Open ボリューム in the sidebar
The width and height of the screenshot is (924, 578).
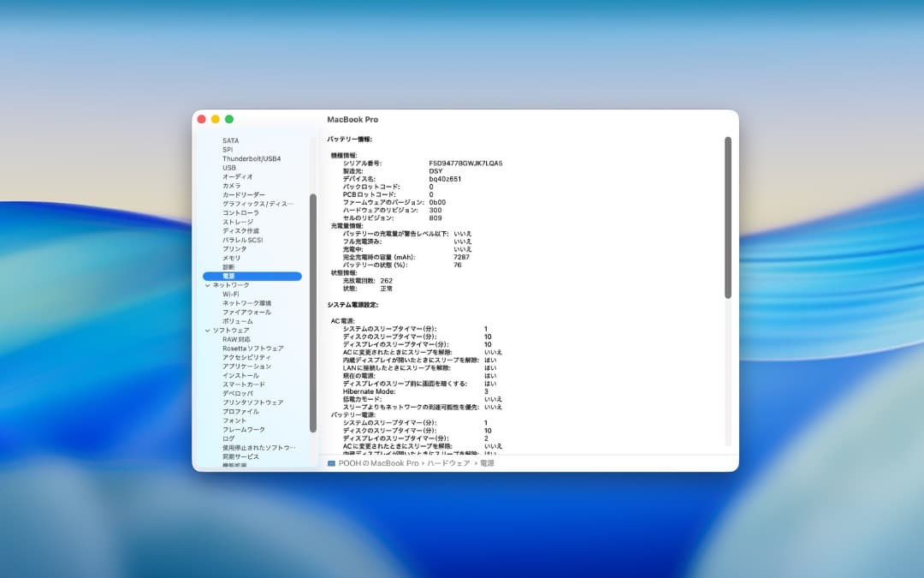238,321
